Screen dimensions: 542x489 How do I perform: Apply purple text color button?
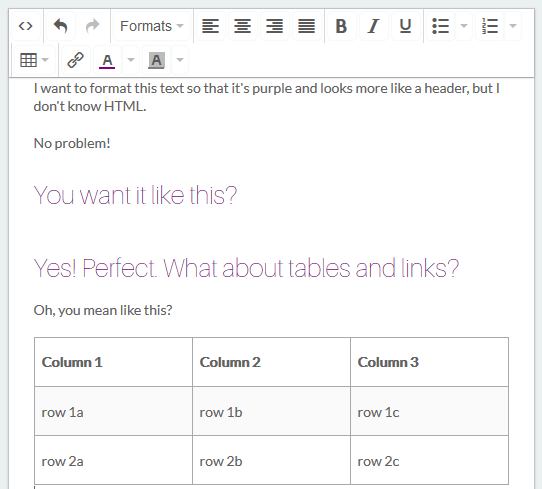click(x=107, y=60)
